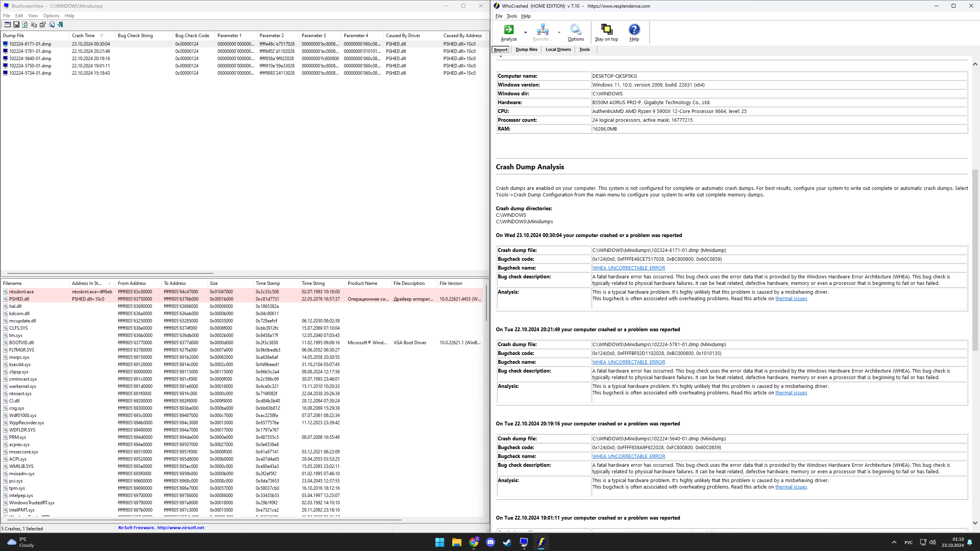This screenshot has height=551, width=980.
Task: Click the Copy Selected Items icon
Action: pyautogui.click(x=34, y=25)
